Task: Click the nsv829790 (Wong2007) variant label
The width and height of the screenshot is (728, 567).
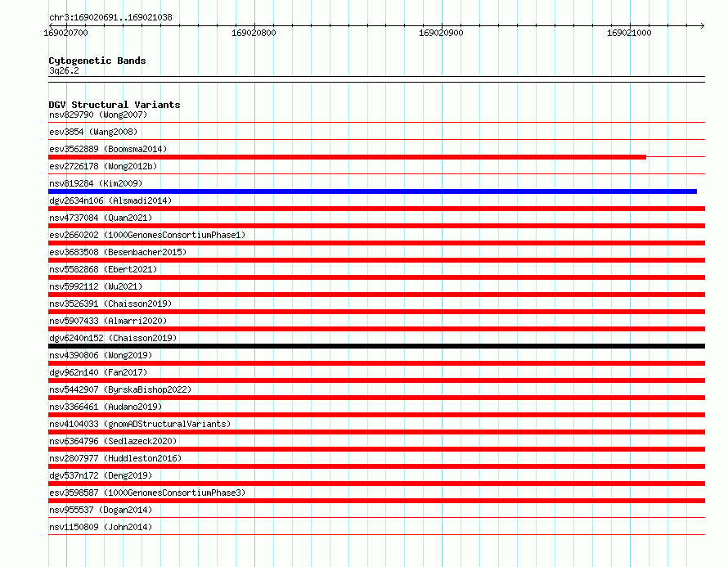Action: (98, 115)
